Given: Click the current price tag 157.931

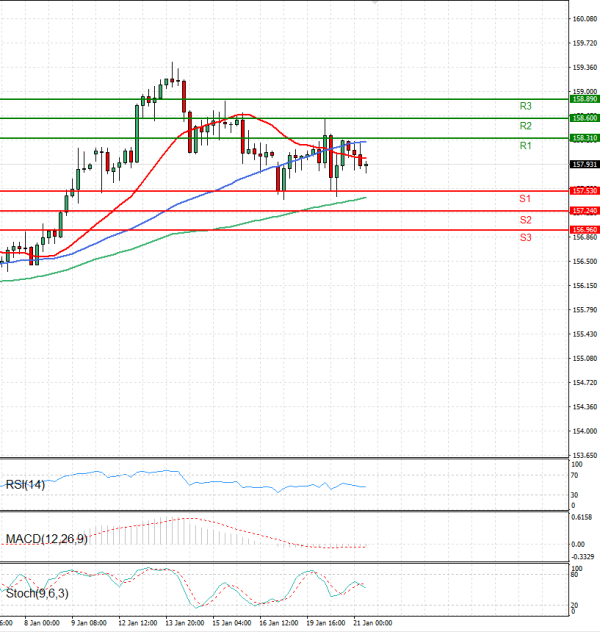Looking at the screenshot, I should coord(583,164).
